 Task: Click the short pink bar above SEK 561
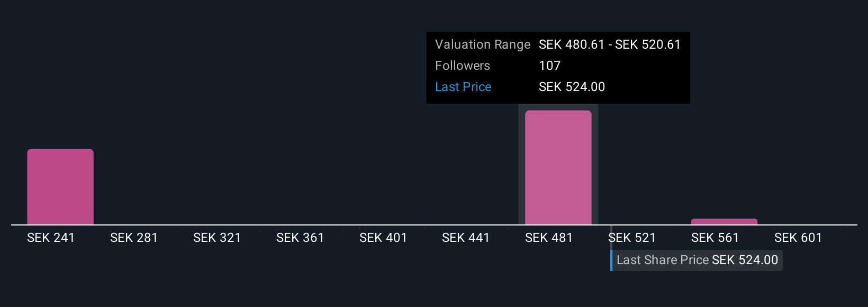[x=724, y=222]
